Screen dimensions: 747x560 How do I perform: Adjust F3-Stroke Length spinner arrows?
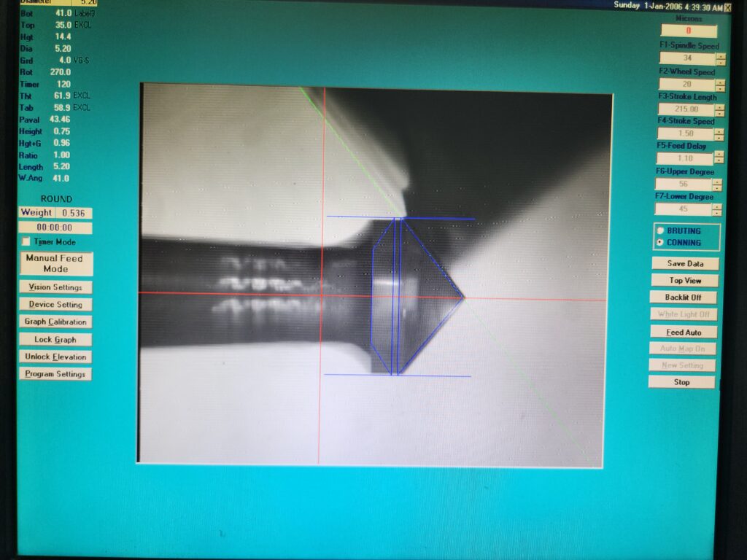click(720, 110)
